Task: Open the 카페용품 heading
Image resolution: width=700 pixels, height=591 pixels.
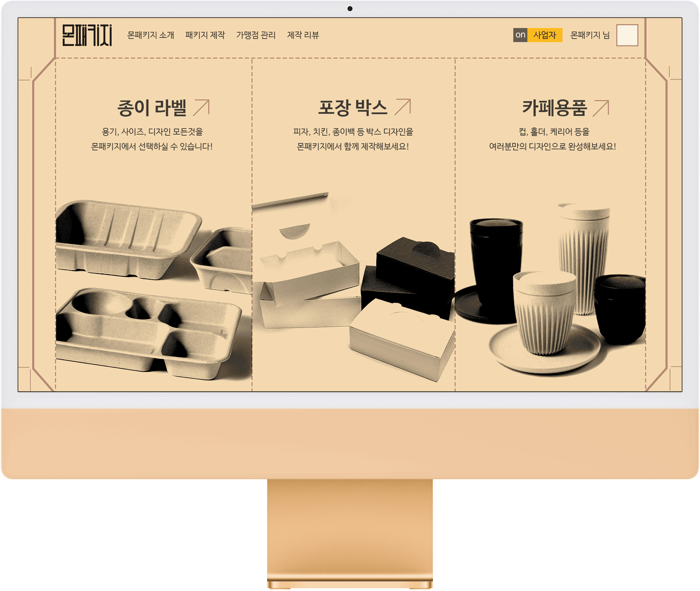Action: (554, 108)
